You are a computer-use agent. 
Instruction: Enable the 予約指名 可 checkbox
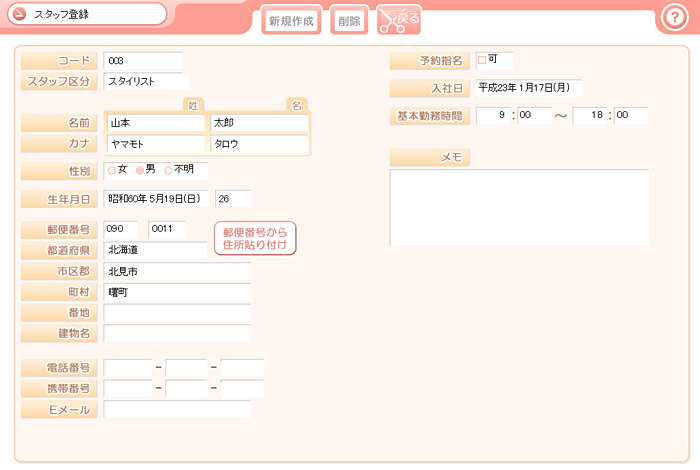point(482,60)
